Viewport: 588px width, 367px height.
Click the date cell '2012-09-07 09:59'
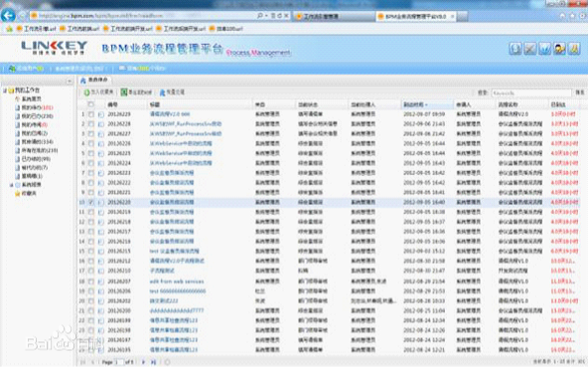click(x=424, y=114)
